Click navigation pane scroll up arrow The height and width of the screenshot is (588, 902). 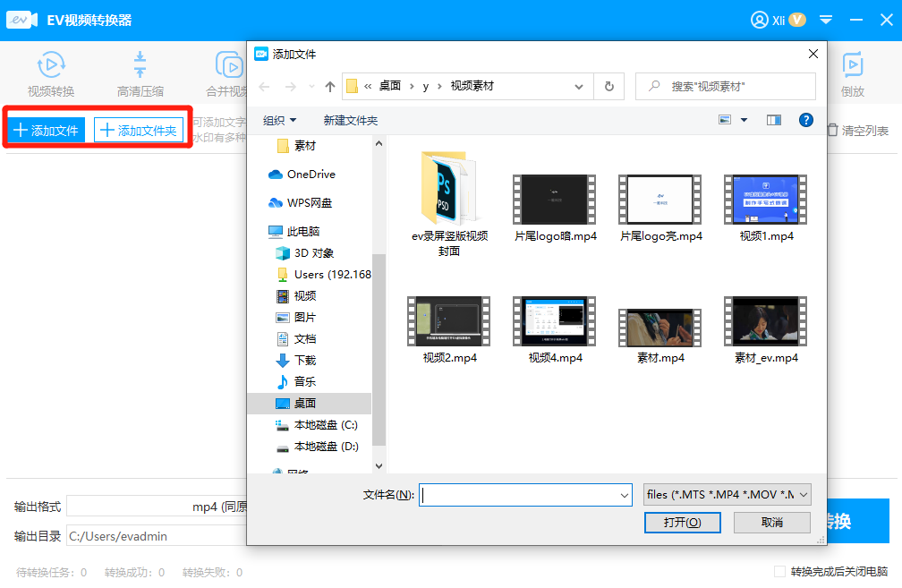[379, 143]
